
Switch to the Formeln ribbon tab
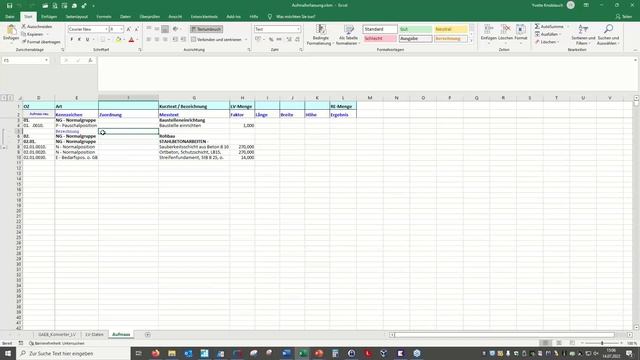coord(104,17)
